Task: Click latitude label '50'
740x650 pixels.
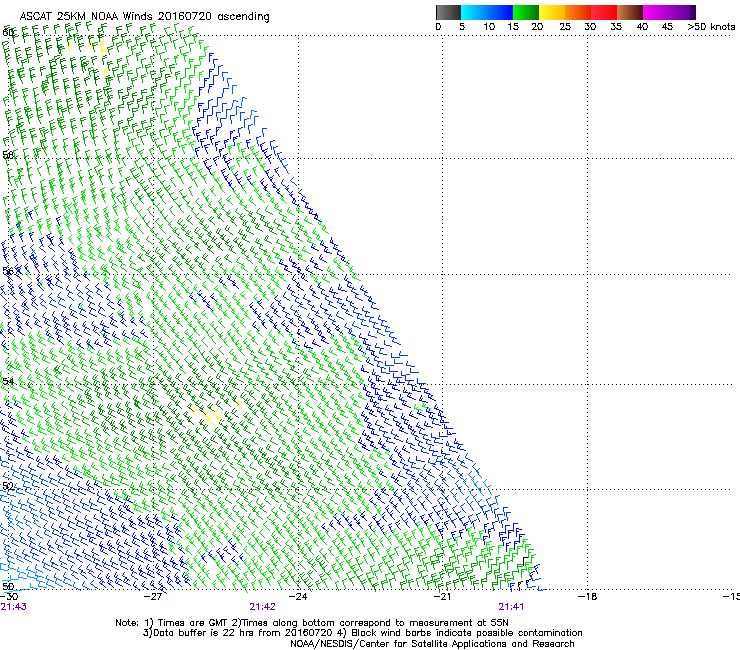Action: click(8, 586)
